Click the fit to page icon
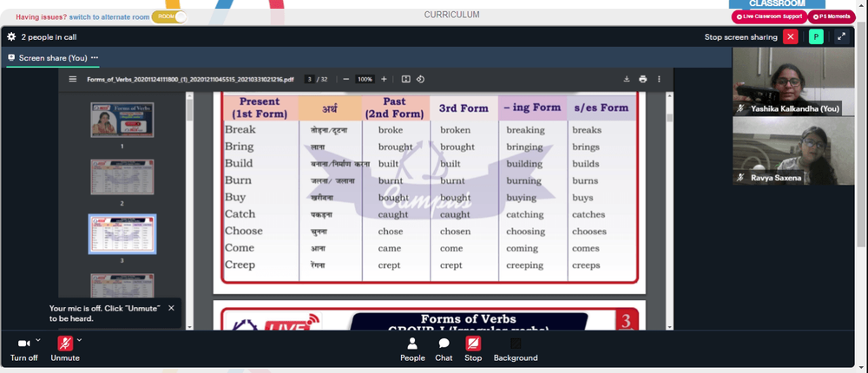The height and width of the screenshot is (373, 868). point(405,79)
